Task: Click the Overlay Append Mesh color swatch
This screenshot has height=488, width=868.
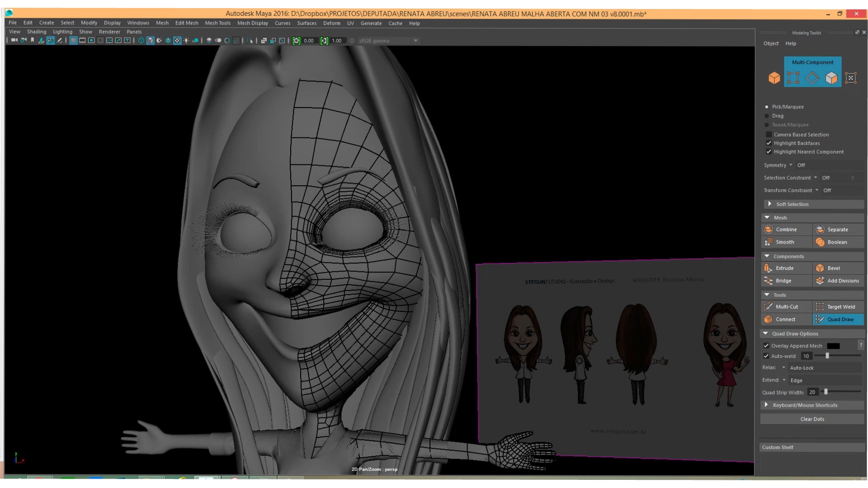Action: [833, 346]
